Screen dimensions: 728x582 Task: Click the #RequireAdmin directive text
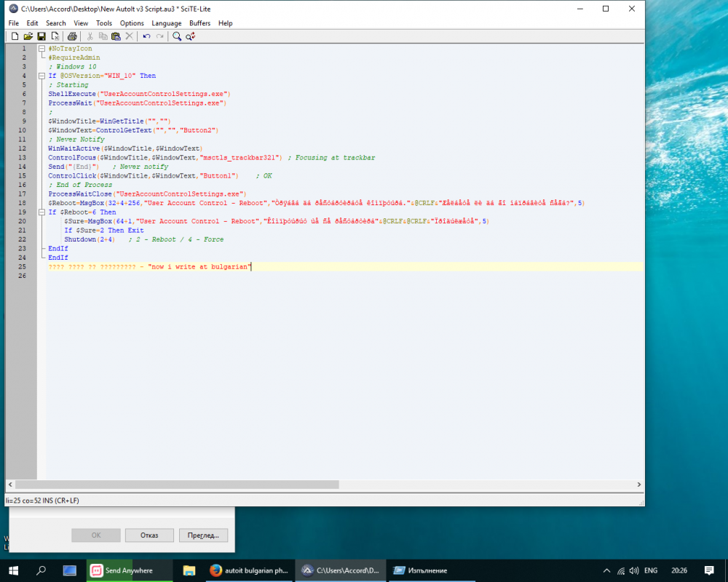point(74,57)
